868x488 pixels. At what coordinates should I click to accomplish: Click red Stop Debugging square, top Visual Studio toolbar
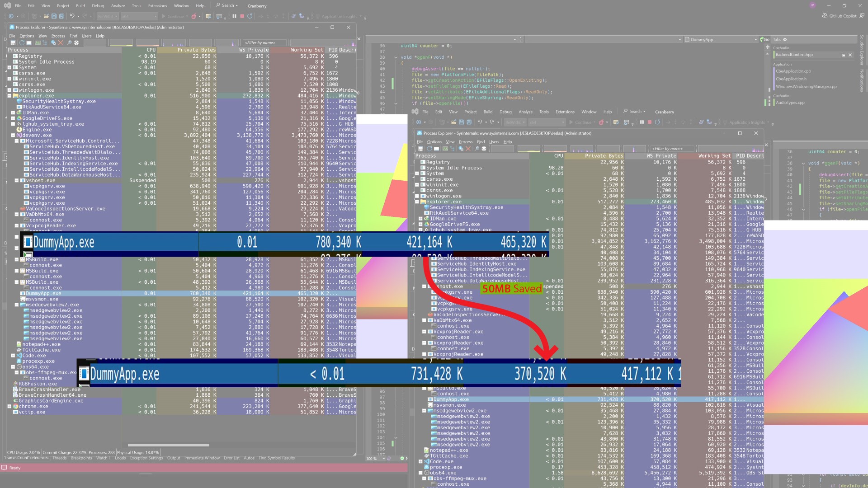pyautogui.click(x=242, y=16)
